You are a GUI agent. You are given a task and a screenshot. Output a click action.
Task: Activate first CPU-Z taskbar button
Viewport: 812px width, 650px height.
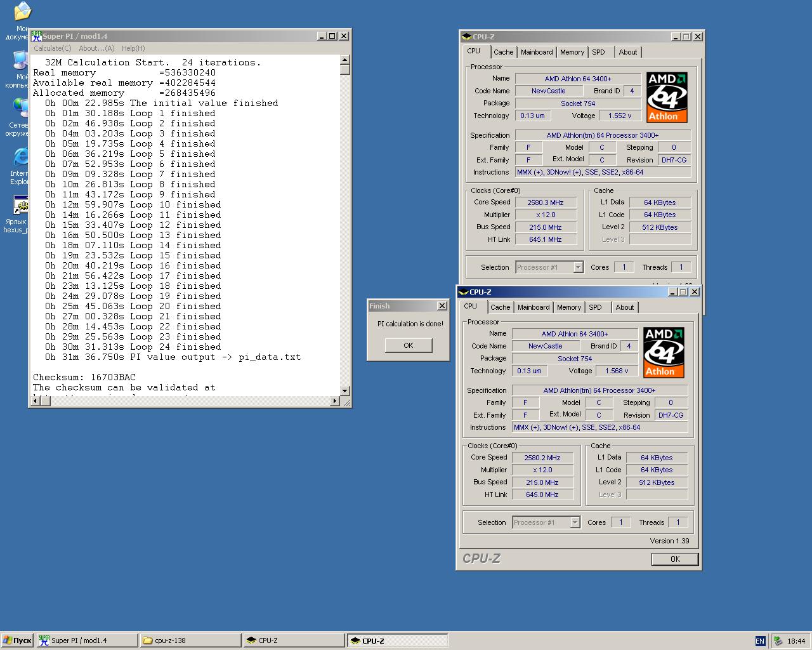[x=294, y=640]
